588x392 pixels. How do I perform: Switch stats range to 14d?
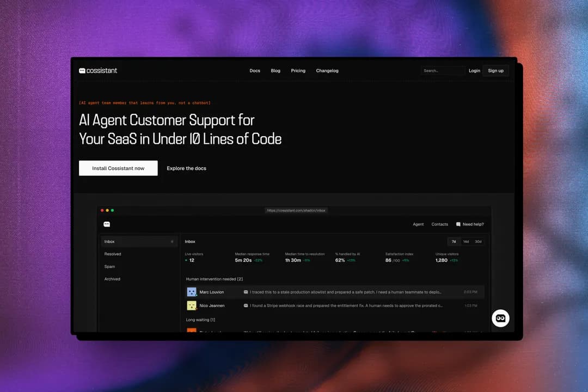[x=465, y=242]
